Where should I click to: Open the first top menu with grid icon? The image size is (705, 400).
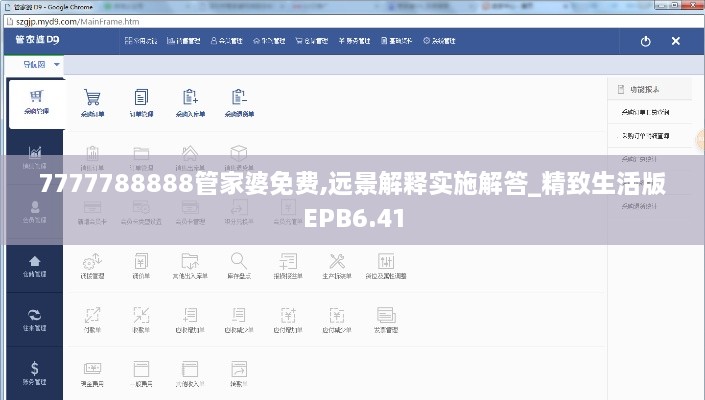pyautogui.click(x=141, y=41)
